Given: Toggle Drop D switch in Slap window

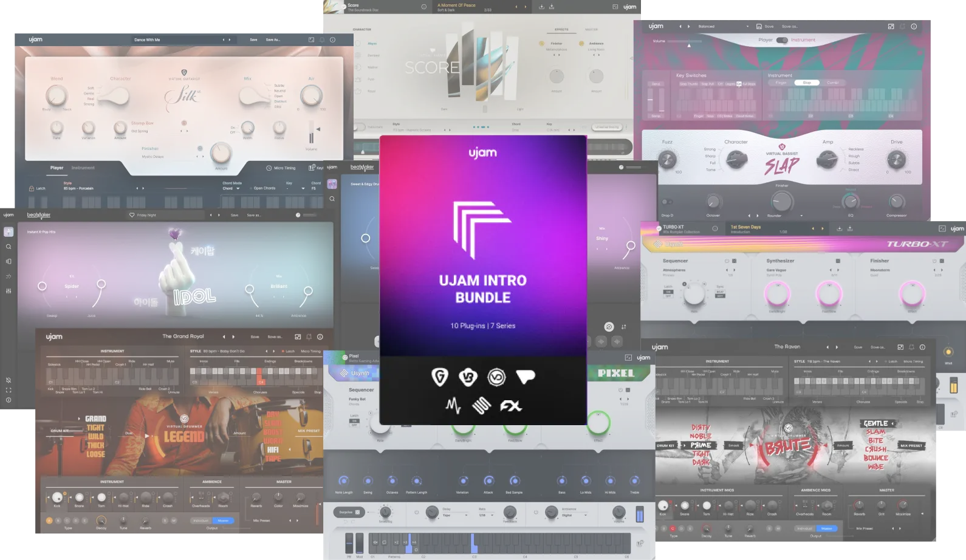Looking at the screenshot, I should tap(666, 202).
